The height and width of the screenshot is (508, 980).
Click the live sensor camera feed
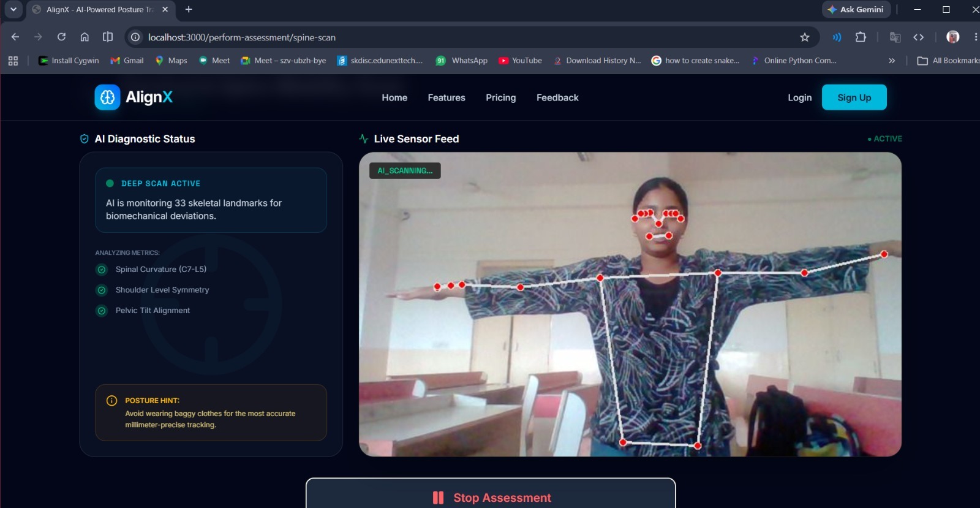[630, 305]
